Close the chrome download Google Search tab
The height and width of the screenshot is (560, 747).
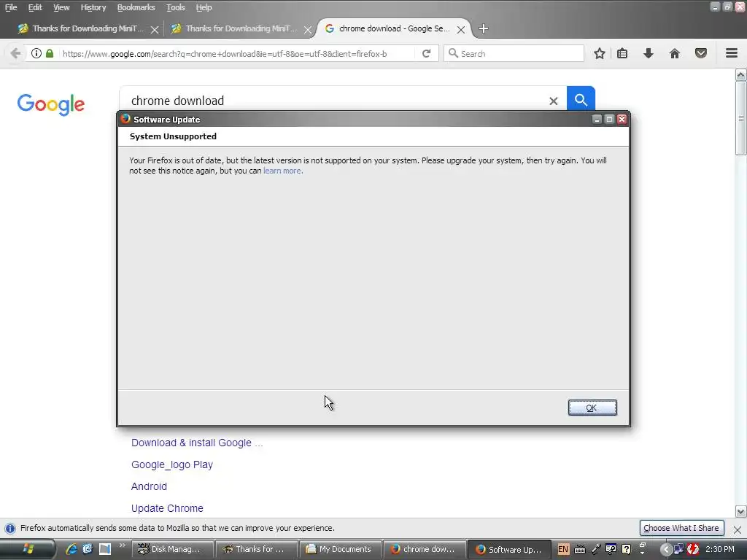461,29
